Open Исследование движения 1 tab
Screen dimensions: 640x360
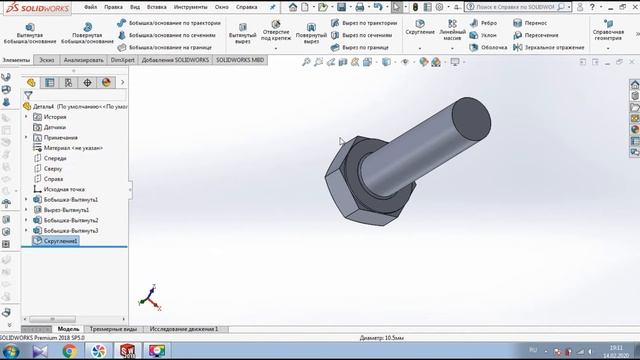[184, 329]
